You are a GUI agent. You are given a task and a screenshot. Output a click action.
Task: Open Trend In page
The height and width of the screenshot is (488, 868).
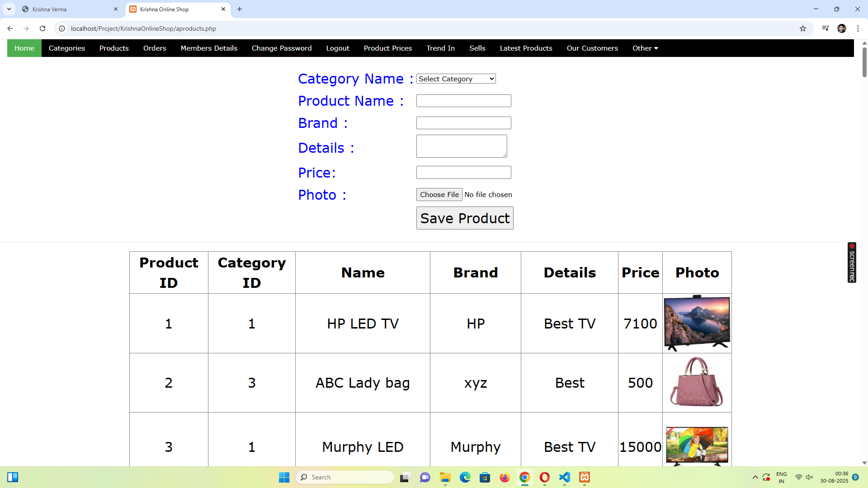440,48
